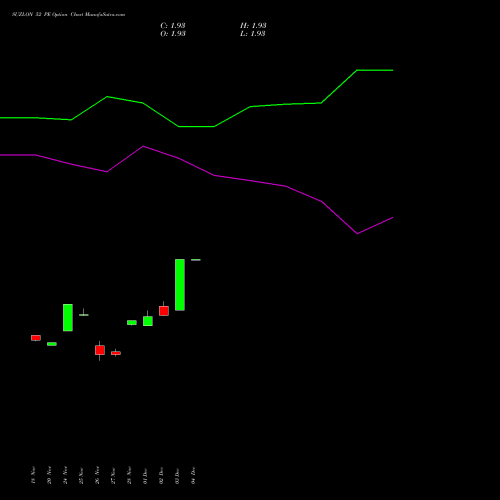Click the high value H: 1.93
The image size is (500, 500).
(253, 26)
